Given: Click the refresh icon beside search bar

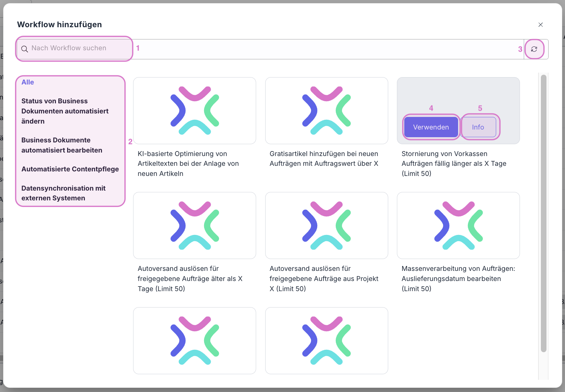Looking at the screenshot, I should point(534,49).
